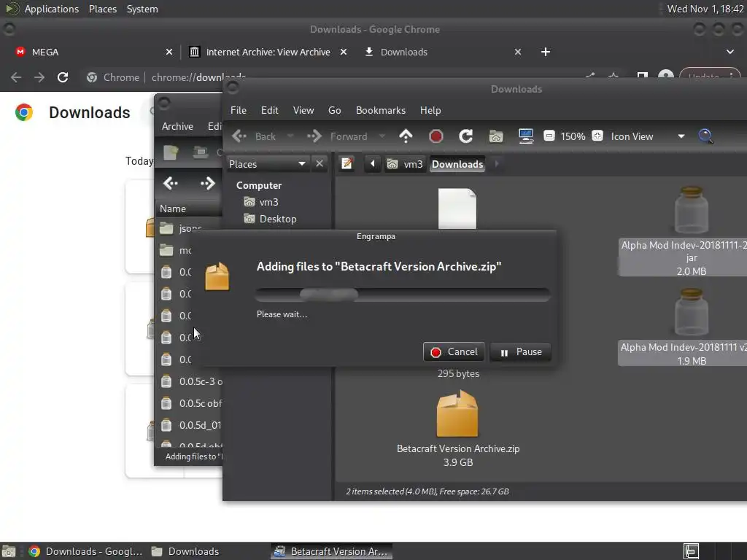
Task: Open System menu in top panel
Action: pyautogui.click(x=142, y=9)
